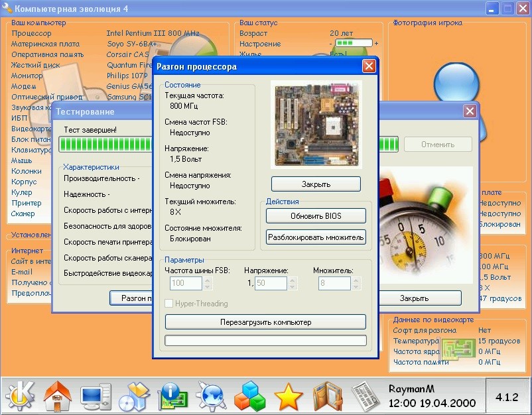The height and width of the screenshot is (415, 532).
Task: Click Кулер in computer list
Action: (22, 192)
